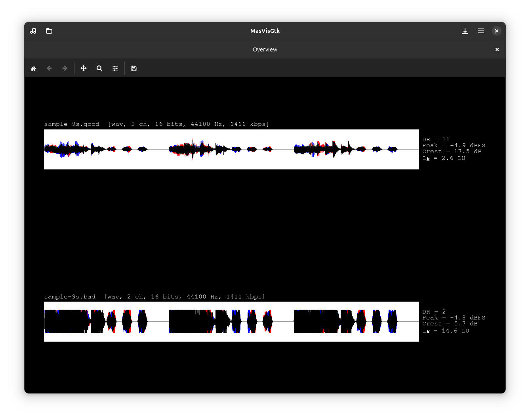
Task: Go back to previous view arrow
Action: [49, 68]
